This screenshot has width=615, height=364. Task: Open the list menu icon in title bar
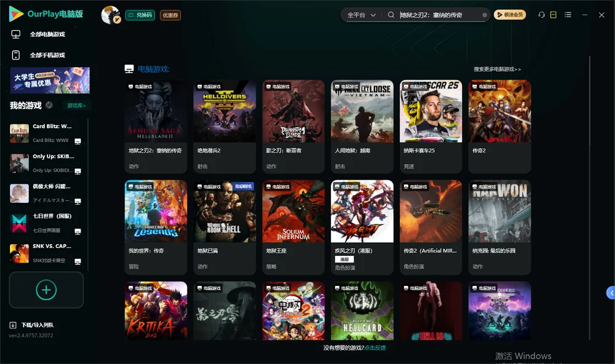(x=568, y=15)
